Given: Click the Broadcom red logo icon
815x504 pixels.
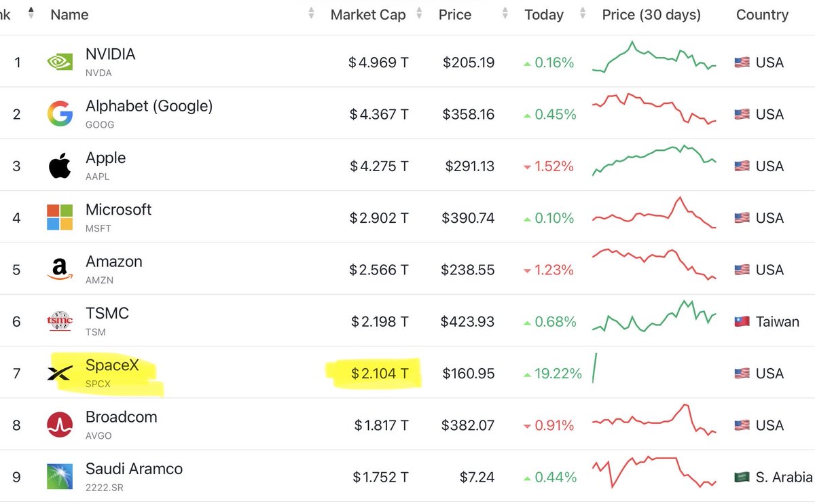Looking at the screenshot, I should 60,425.
